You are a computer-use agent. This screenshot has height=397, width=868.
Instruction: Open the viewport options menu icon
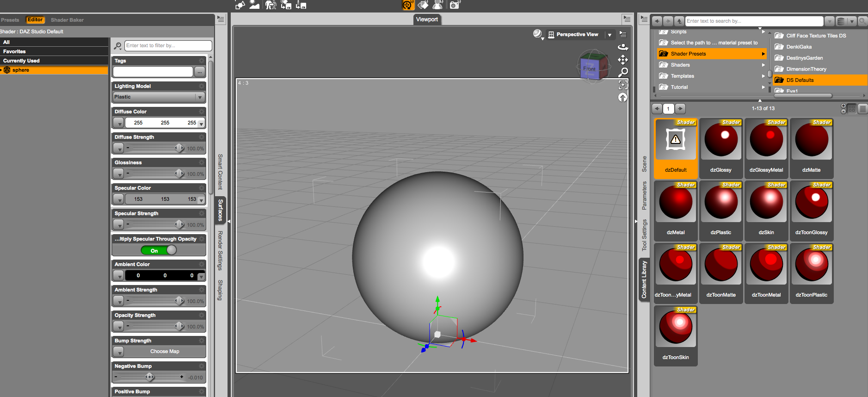coord(623,34)
